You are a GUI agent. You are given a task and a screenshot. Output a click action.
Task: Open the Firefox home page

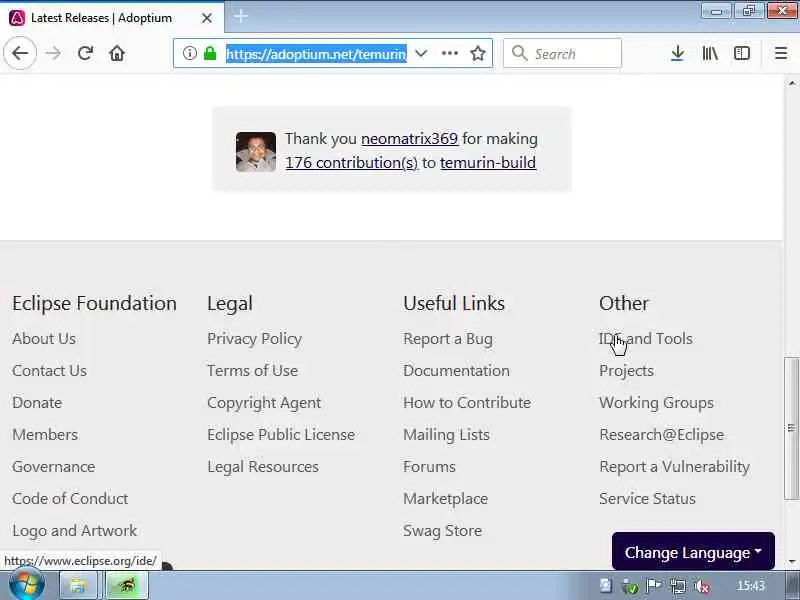pyautogui.click(x=117, y=53)
